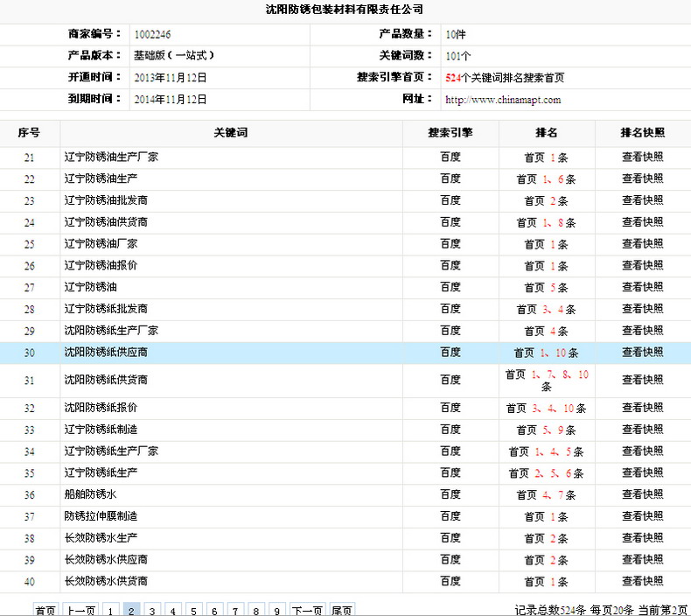Jump to page 6 in pagination
This screenshot has width=691, height=616.
pos(214,610)
